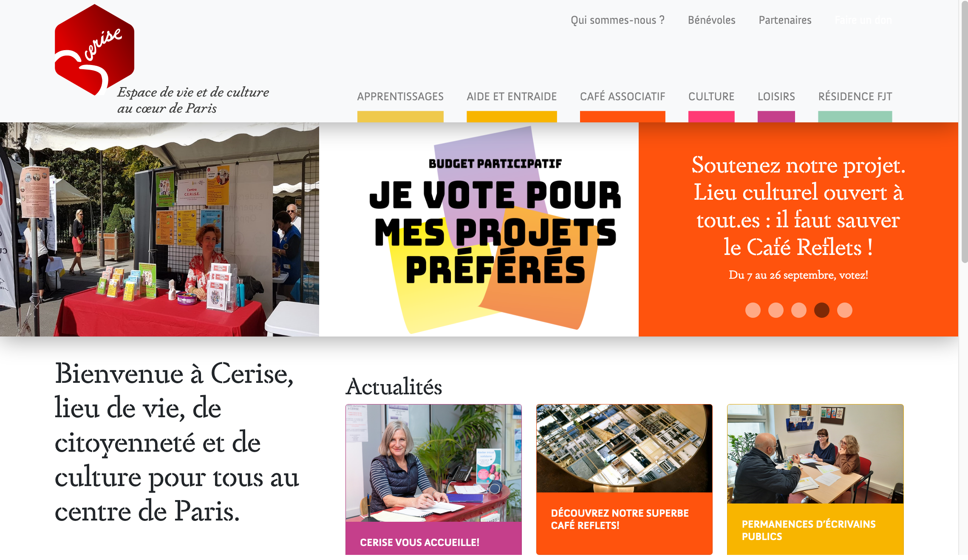The width and height of the screenshot is (968, 560).
Task: Open Découvrez notre superbe Café Reflets card
Action: [x=624, y=479]
